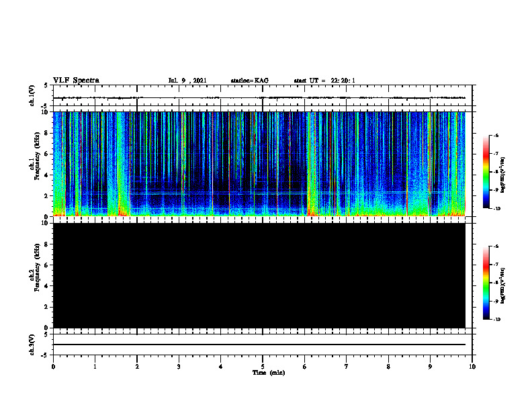Click the flat ch.3 voltage trace line
The height and width of the screenshot is (411, 532).
coord(259,345)
